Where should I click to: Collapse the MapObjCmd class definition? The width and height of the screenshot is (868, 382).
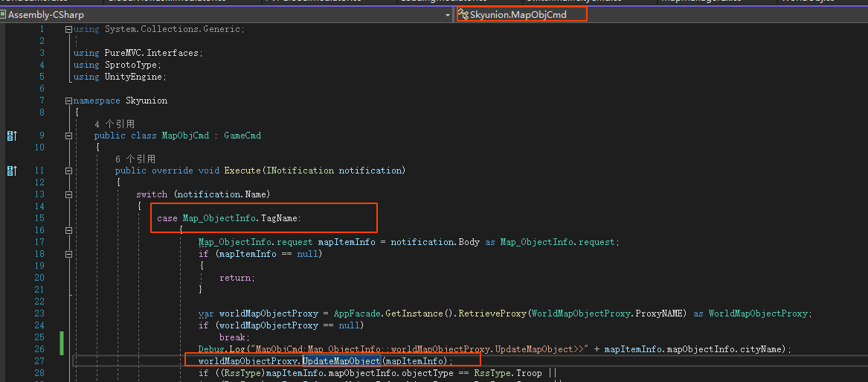[69, 136]
